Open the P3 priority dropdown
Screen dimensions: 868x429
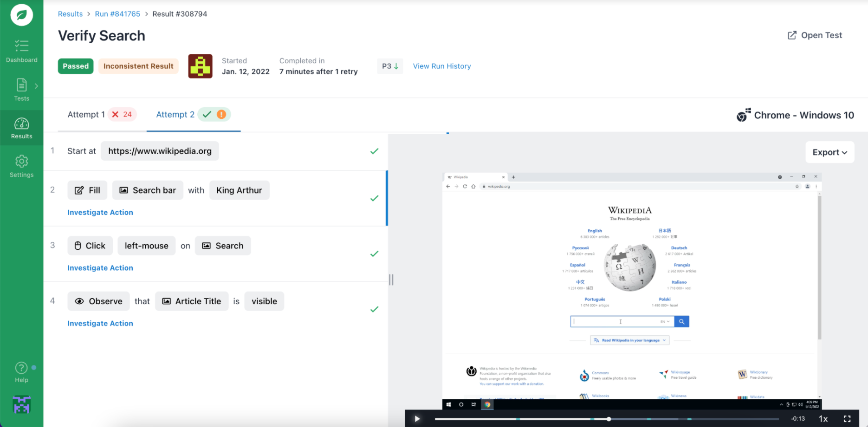tap(390, 66)
